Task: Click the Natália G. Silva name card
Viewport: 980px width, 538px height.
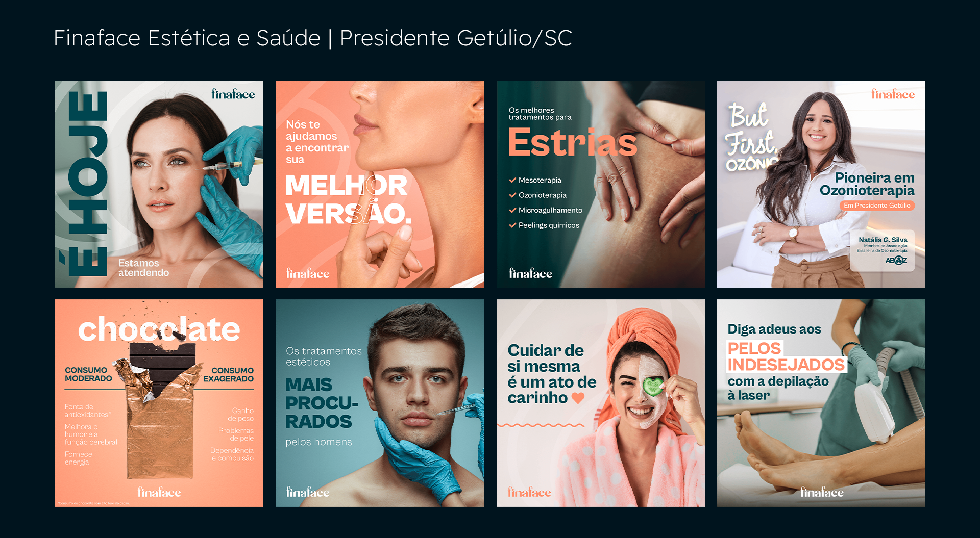Action: [883, 250]
